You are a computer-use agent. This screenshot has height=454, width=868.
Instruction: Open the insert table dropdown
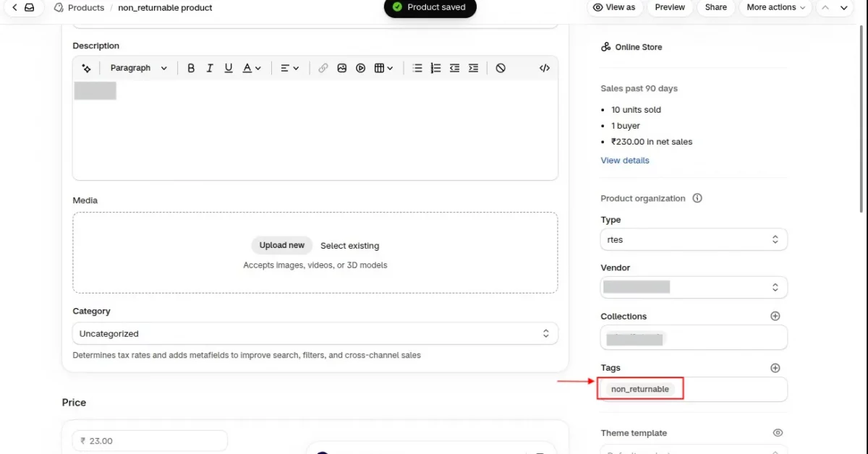click(383, 68)
